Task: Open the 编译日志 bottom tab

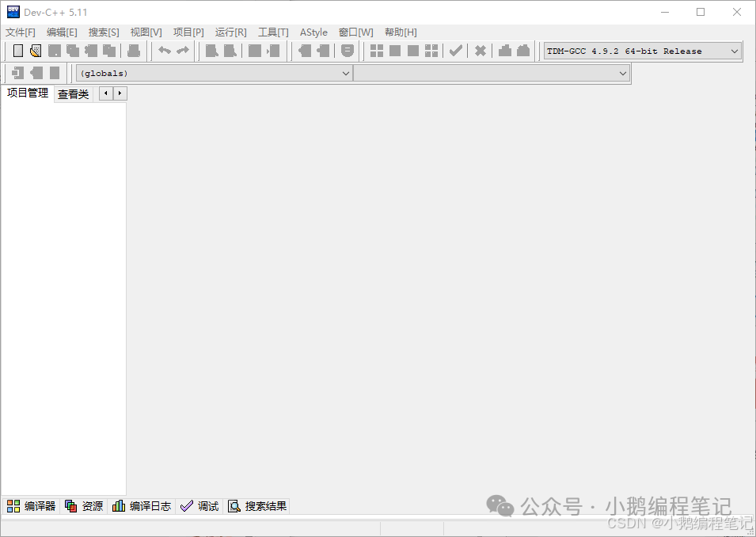Action: (142, 506)
